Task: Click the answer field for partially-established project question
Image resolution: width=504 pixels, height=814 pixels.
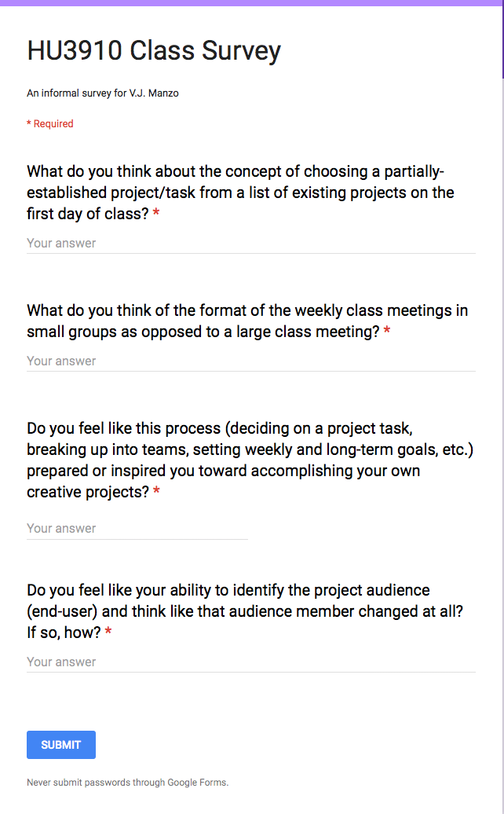Action: pyautogui.click(x=251, y=243)
